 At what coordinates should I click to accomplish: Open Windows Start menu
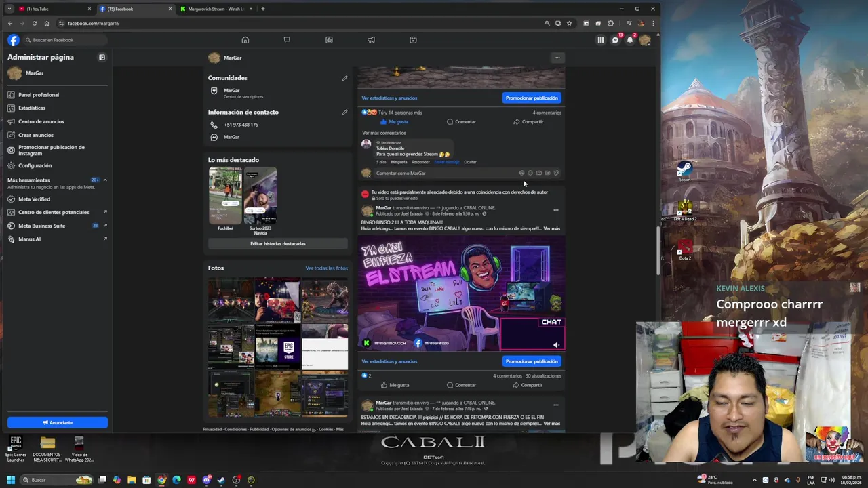point(10,480)
